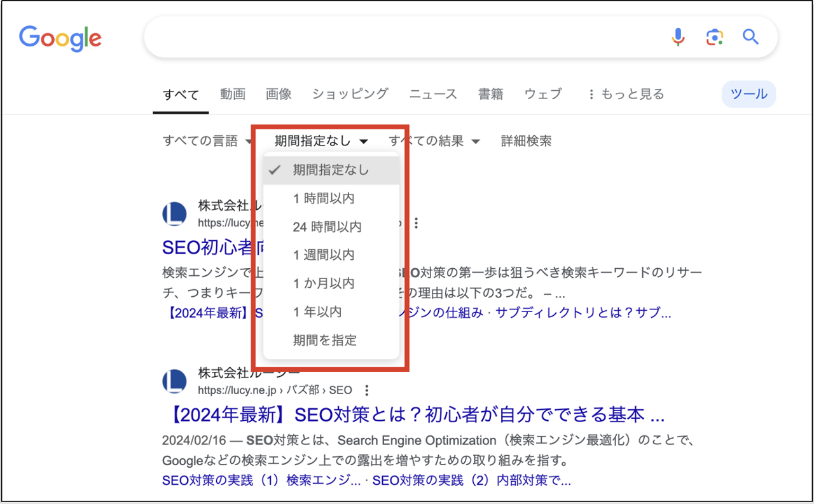
Task: Choose checked 期間指定なし menu option
Action: coord(331,170)
